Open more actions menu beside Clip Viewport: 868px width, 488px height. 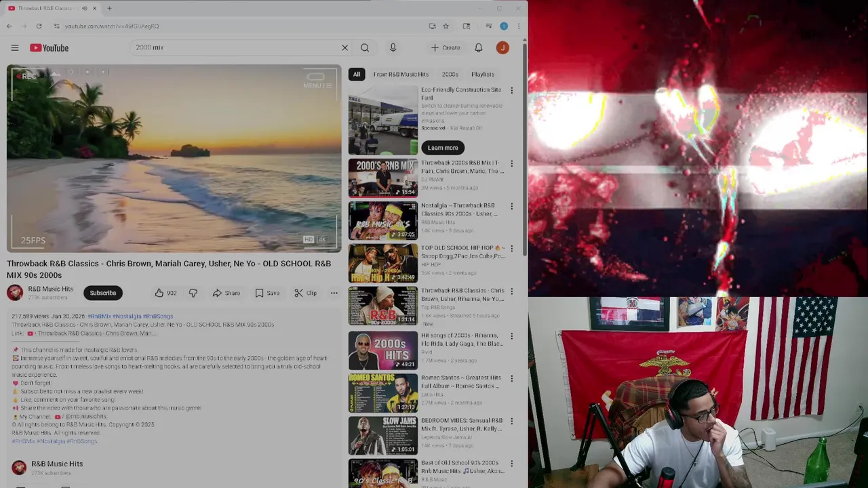point(334,293)
